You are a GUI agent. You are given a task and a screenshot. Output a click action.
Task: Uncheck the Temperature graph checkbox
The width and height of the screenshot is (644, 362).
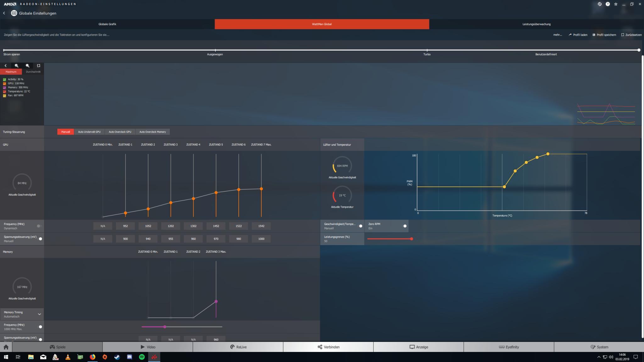pos(5,91)
